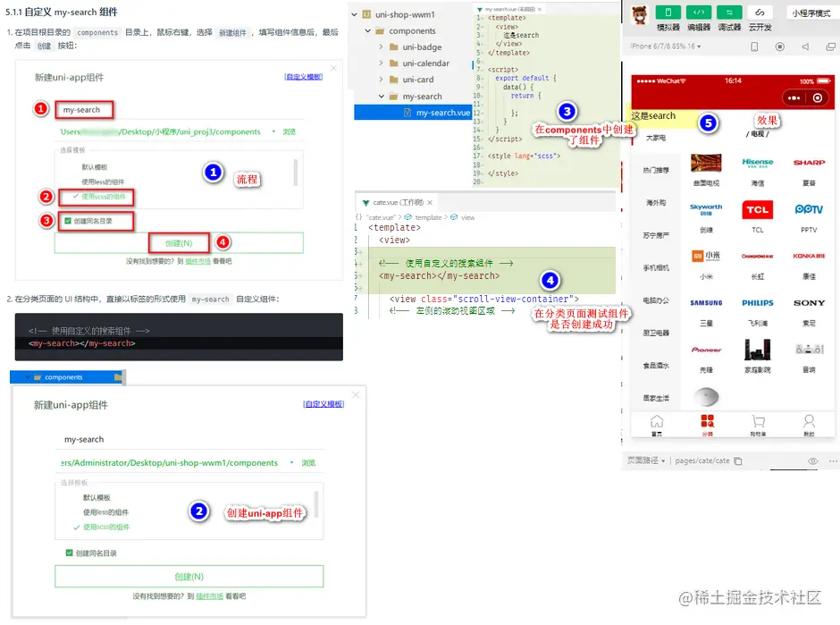Select the SONY 索尼 brand logo
Screen dimensions: 840x625
pyautogui.click(x=809, y=303)
